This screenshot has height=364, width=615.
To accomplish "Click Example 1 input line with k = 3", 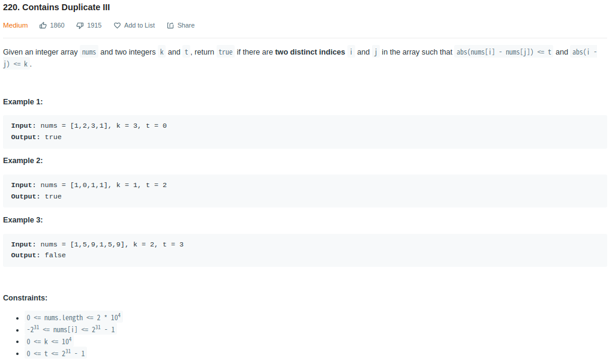I will pyautogui.click(x=89, y=126).
